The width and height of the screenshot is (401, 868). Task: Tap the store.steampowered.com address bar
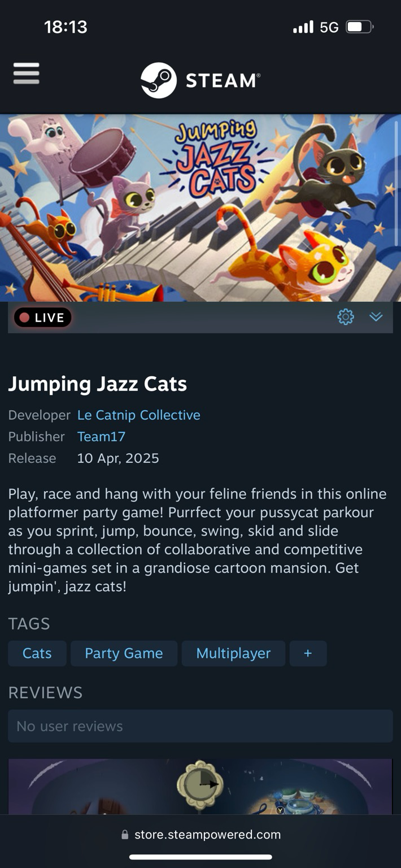pyautogui.click(x=200, y=835)
